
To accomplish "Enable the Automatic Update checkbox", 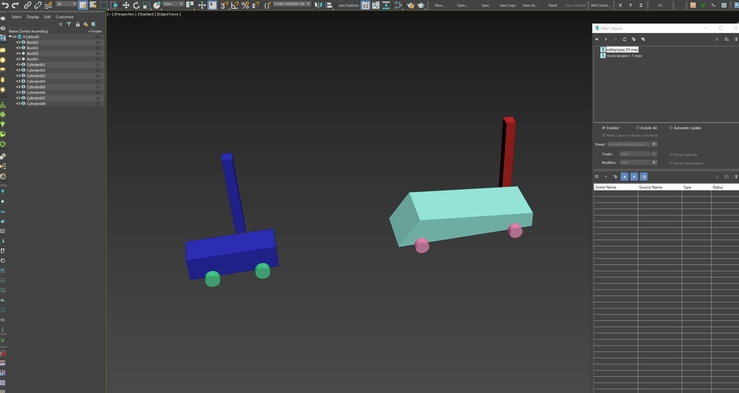I will click(671, 128).
